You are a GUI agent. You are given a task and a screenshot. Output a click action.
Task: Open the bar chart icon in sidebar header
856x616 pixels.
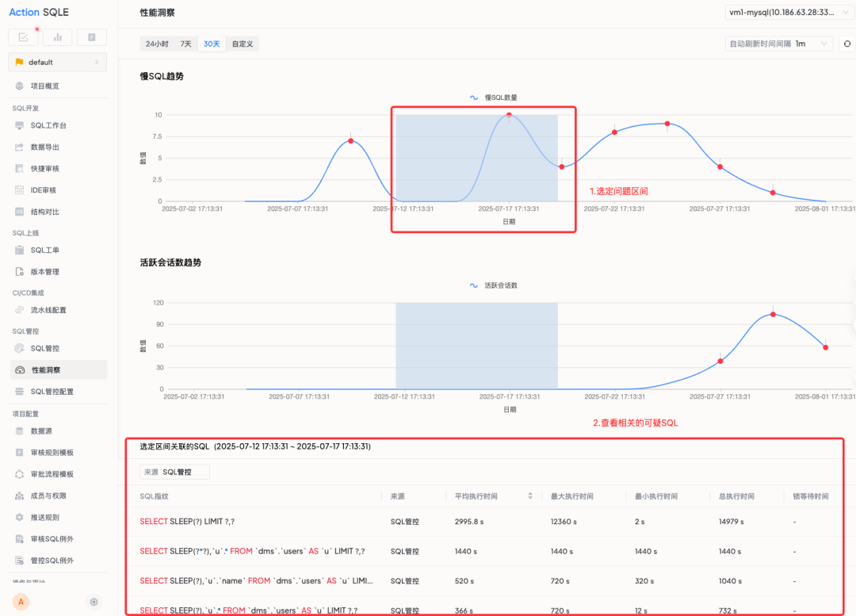pyautogui.click(x=57, y=37)
